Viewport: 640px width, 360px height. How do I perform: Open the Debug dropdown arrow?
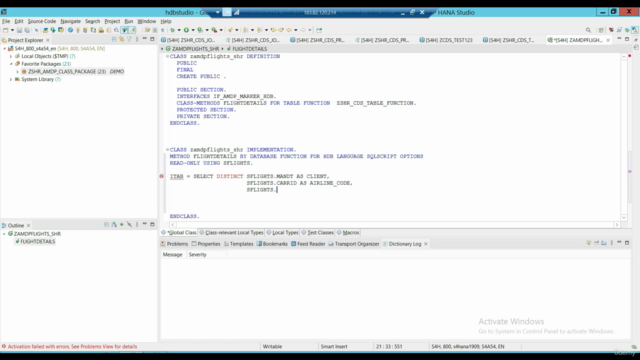point(179,30)
